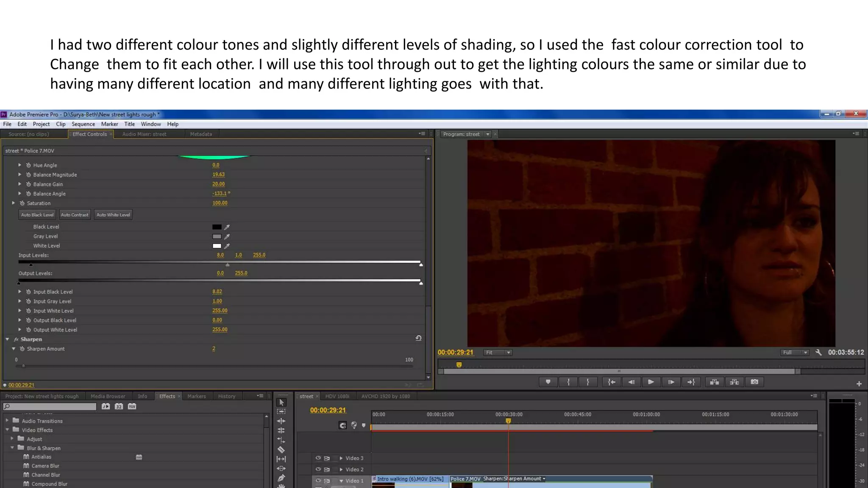
Task: Toggle Video 1 track visibility eye
Action: point(318,481)
